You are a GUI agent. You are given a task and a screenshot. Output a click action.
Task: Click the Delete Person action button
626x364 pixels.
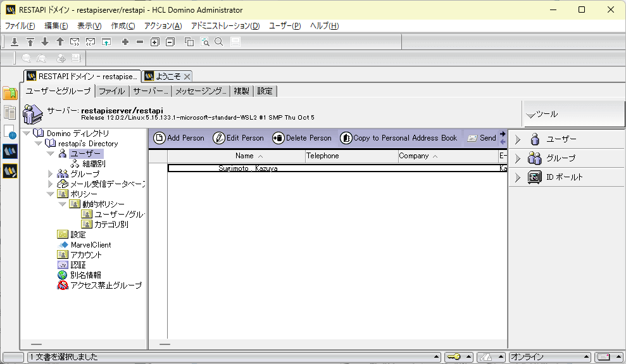pos(302,138)
